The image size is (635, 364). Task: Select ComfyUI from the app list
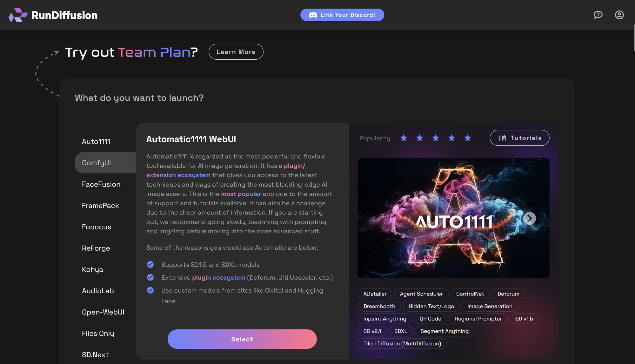(97, 163)
